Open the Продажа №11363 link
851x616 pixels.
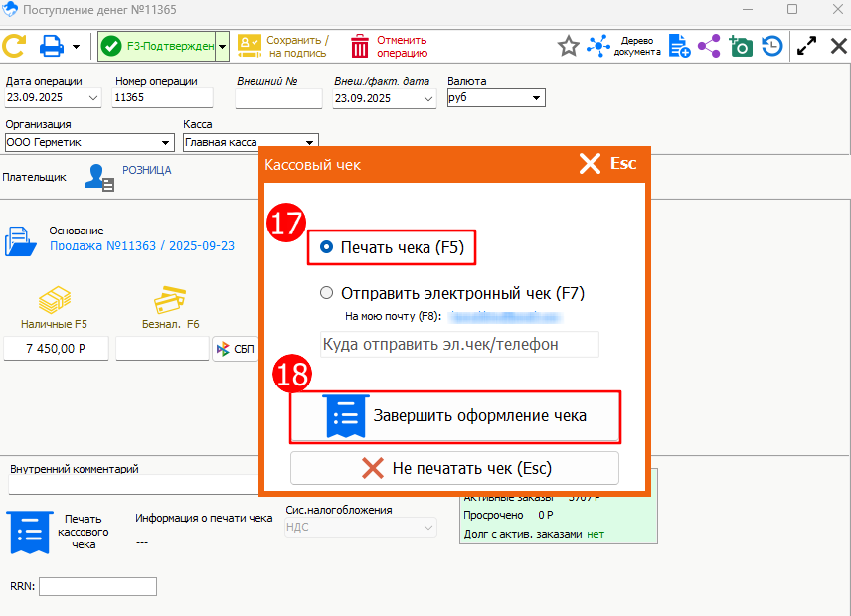[142, 245]
